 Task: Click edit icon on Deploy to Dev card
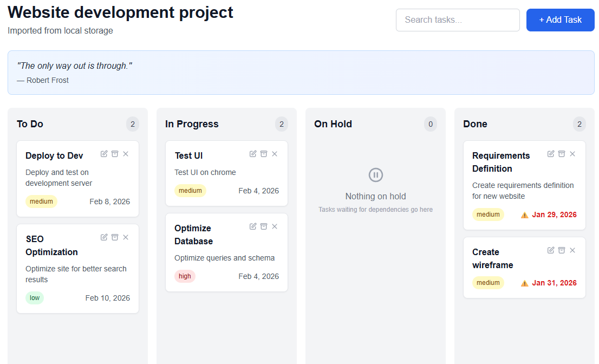[104, 154]
